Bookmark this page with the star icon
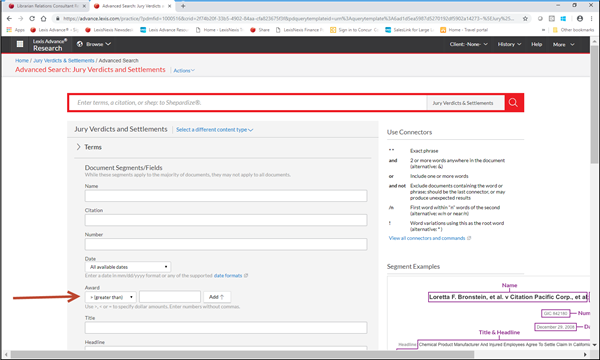The width and height of the screenshot is (600, 360). (x=525, y=18)
